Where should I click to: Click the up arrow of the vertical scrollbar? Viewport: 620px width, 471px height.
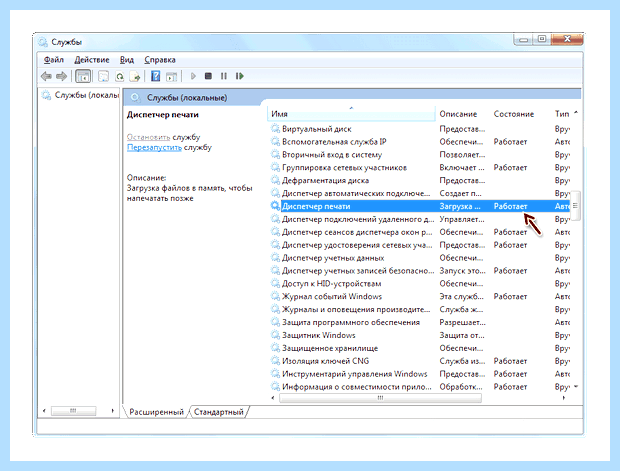point(576,113)
